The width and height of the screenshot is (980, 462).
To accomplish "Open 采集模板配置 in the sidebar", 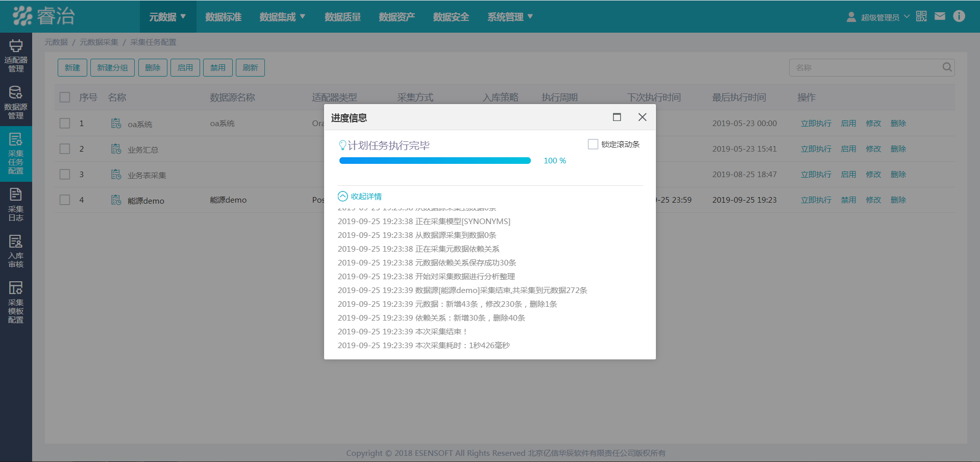I will (16, 302).
